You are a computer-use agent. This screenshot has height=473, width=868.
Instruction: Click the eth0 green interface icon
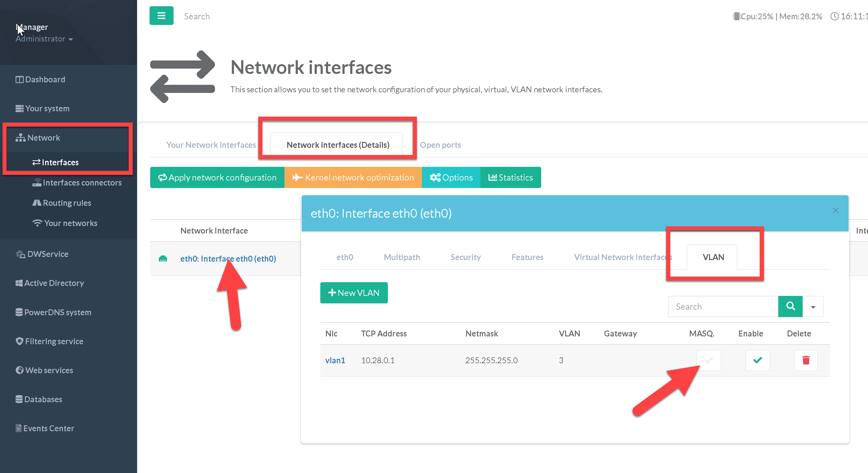163,258
